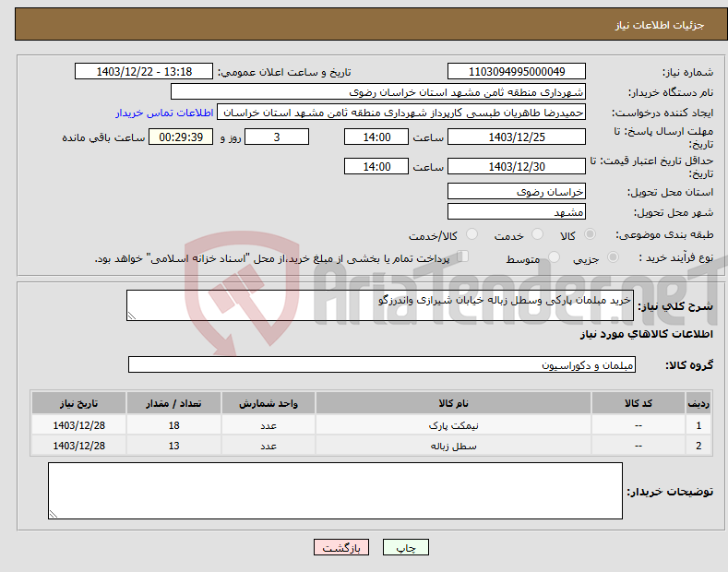This screenshot has height=572, width=728.
Task: Click quantity 13 in the table
Action: [x=173, y=446]
